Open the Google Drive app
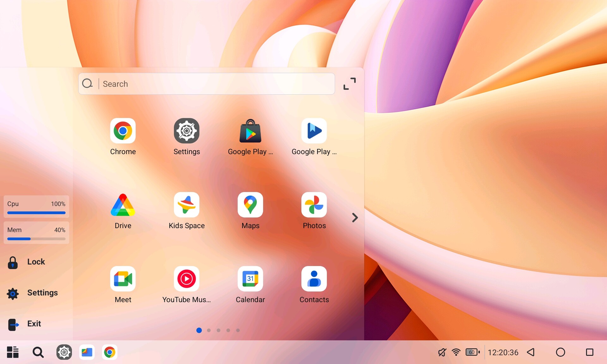The width and height of the screenshot is (607, 364). coord(123,205)
